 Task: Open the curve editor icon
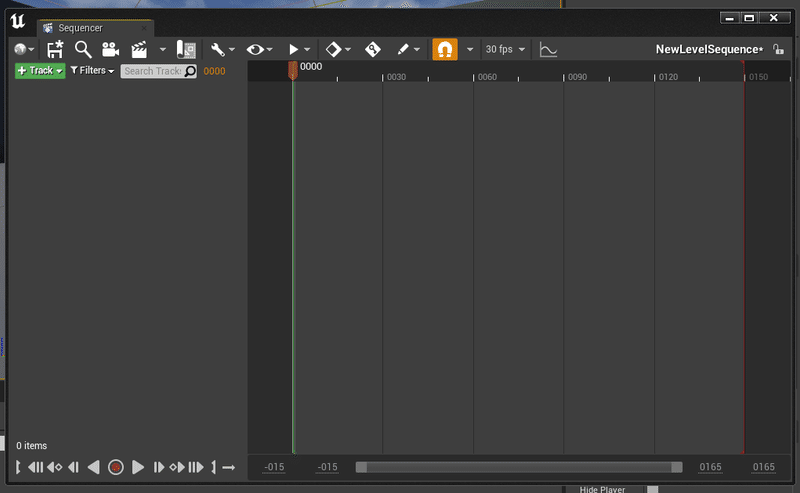coord(548,50)
